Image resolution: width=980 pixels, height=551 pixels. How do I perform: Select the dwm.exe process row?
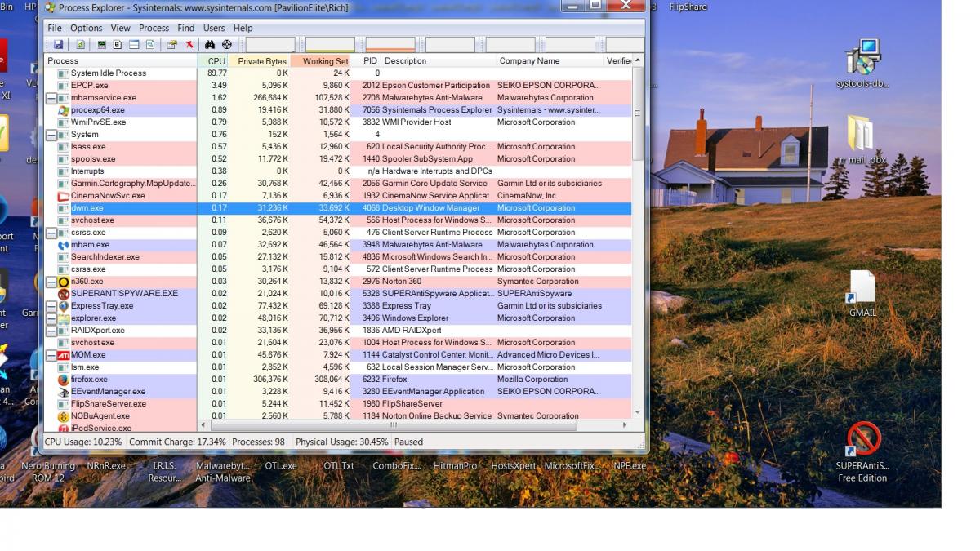pos(338,208)
